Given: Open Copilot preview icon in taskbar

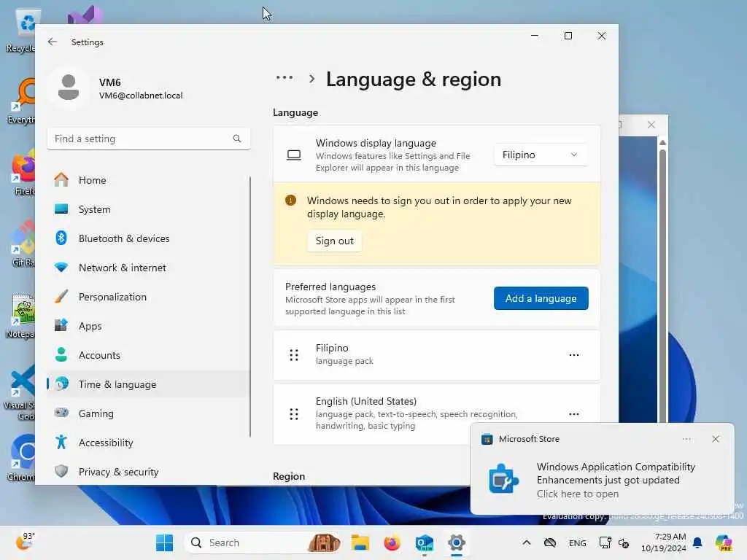Looking at the screenshot, I should point(724,542).
